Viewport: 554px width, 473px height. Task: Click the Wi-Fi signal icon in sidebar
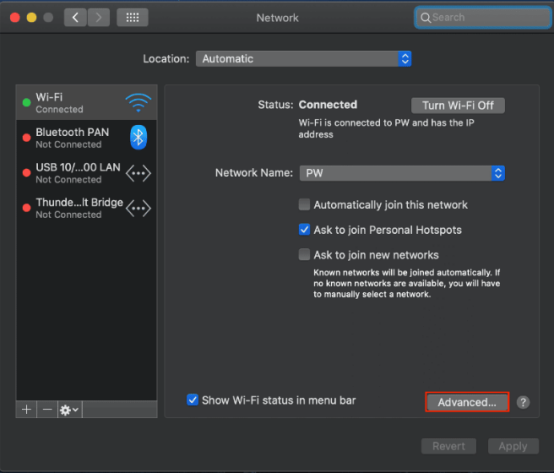click(138, 102)
